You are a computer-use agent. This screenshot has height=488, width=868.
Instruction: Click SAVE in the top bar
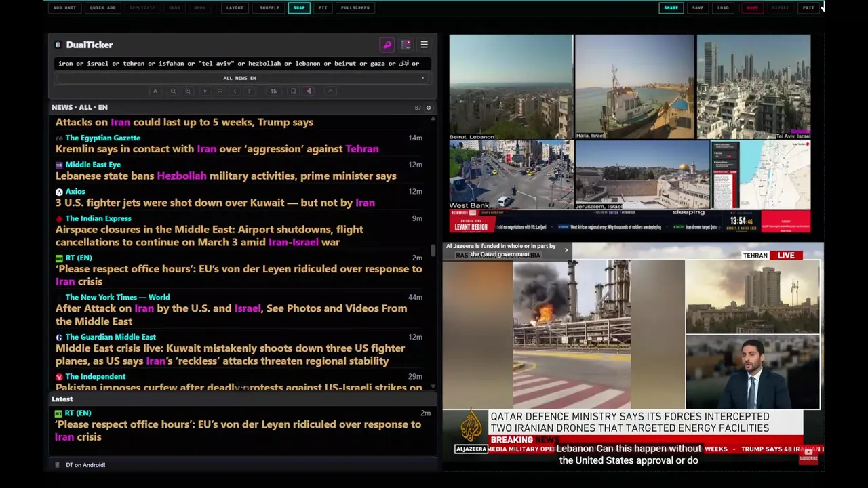pyautogui.click(x=698, y=8)
